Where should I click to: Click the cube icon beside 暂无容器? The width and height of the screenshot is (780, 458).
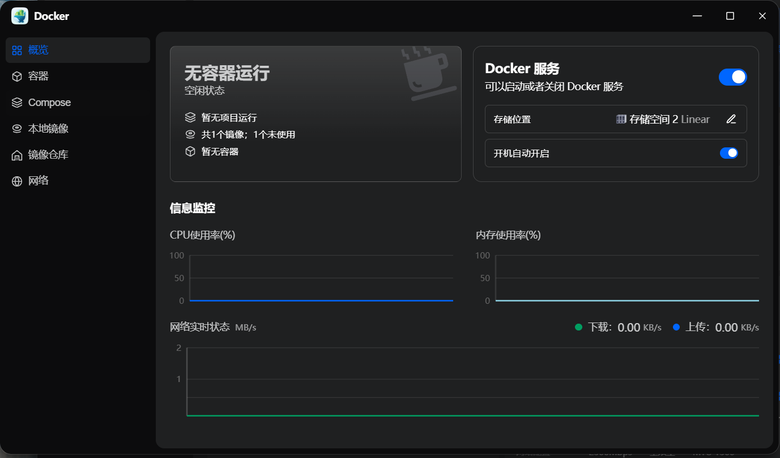pos(190,151)
